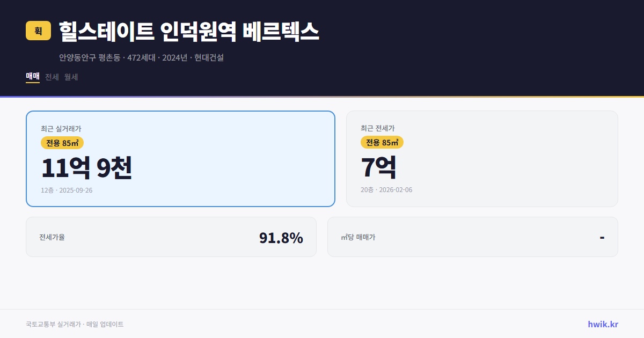
Task: Click the ㎡당 매매가 label
Action: [358, 237]
